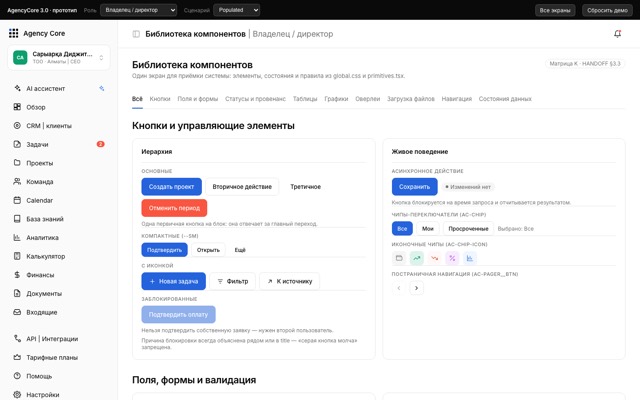Switch to the Состояния данных tab

505,99
